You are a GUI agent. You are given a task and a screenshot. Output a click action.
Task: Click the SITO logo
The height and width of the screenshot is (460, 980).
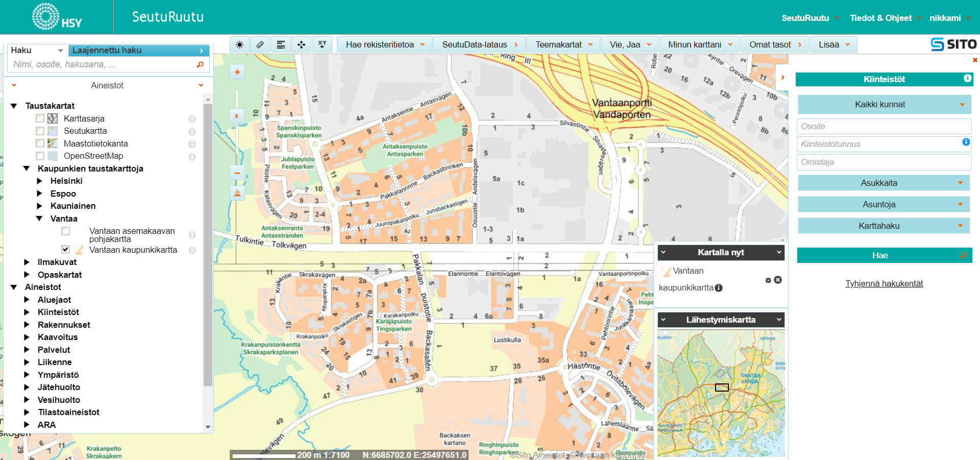click(x=953, y=44)
